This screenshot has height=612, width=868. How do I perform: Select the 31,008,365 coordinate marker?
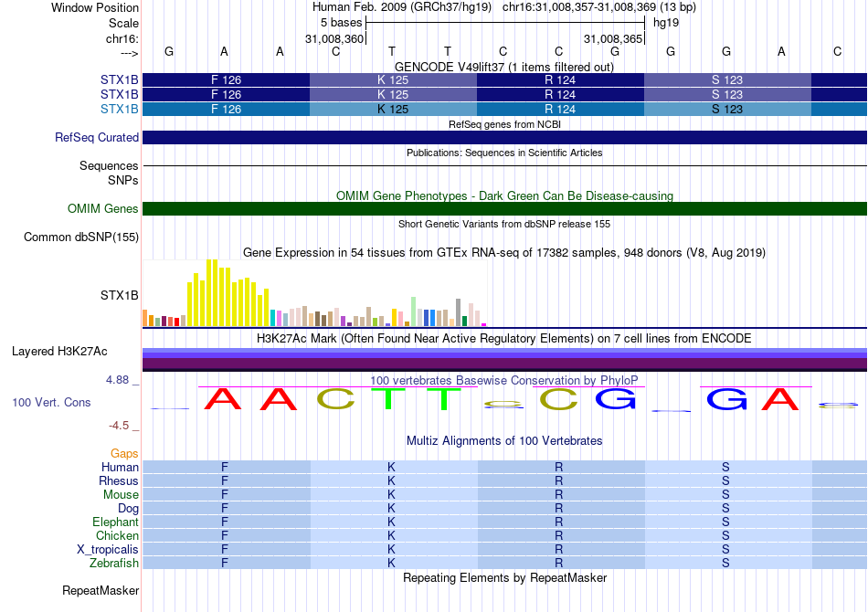coord(613,38)
